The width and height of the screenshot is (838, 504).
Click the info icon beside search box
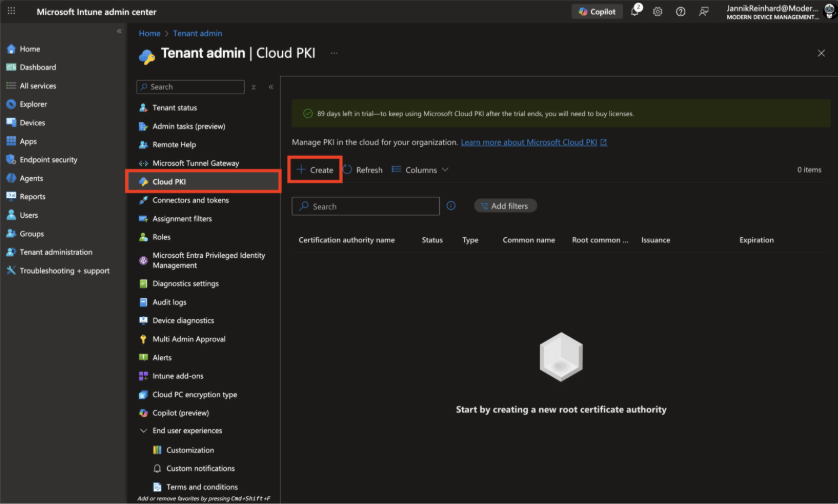[x=451, y=206]
